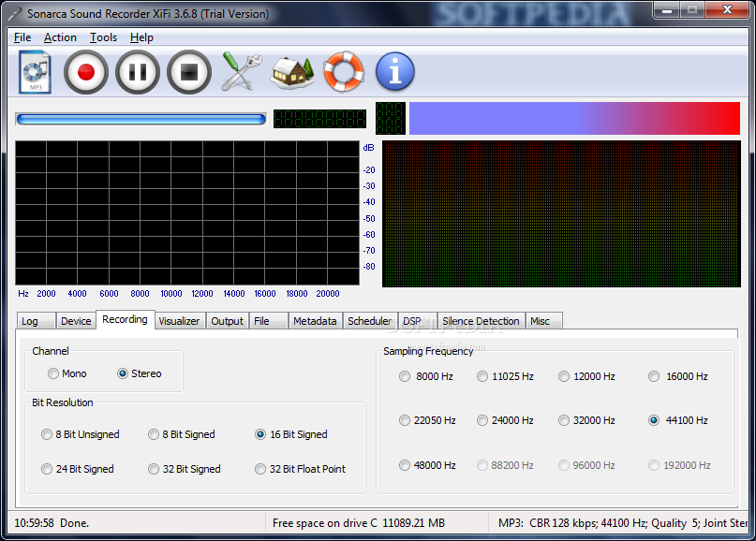Open the File settings tab
The height and width of the screenshot is (541, 756).
pos(269,321)
